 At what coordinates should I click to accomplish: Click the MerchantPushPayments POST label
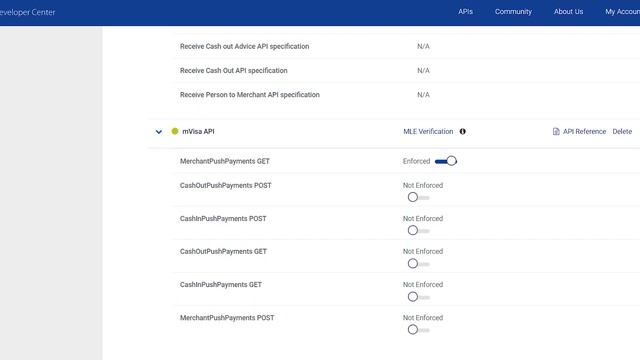pyautogui.click(x=227, y=318)
